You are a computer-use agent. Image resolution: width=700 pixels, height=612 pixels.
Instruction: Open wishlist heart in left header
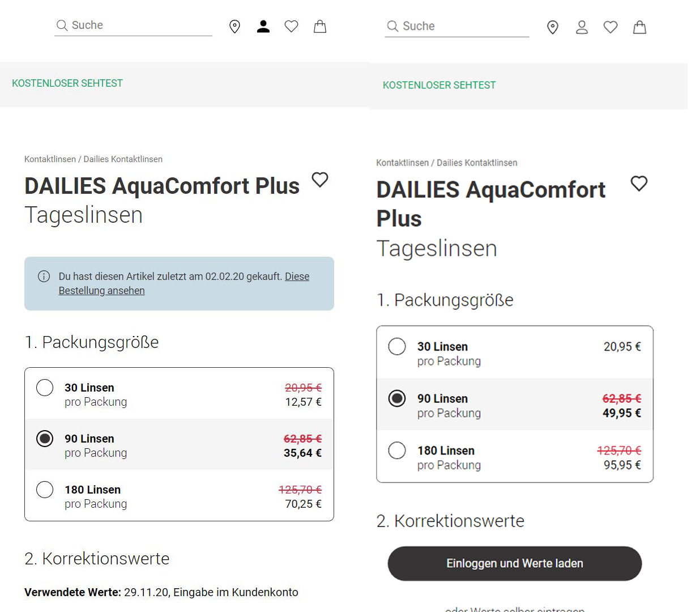(x=291, y=26)
